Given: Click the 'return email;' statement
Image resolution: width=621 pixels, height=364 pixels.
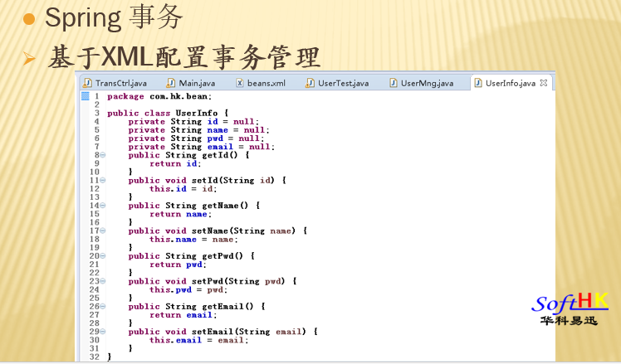Looking at the screenshot, I should click(183, 315).
